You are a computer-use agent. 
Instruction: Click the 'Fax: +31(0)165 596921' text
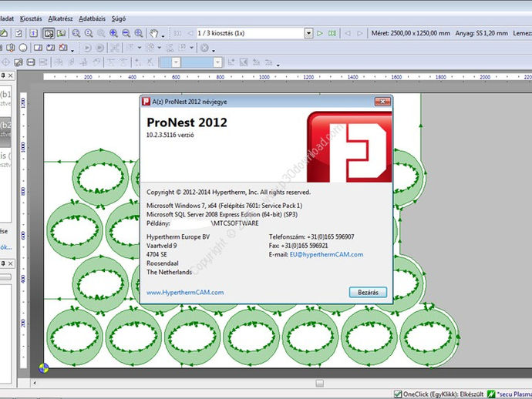[x=298, y=246]
